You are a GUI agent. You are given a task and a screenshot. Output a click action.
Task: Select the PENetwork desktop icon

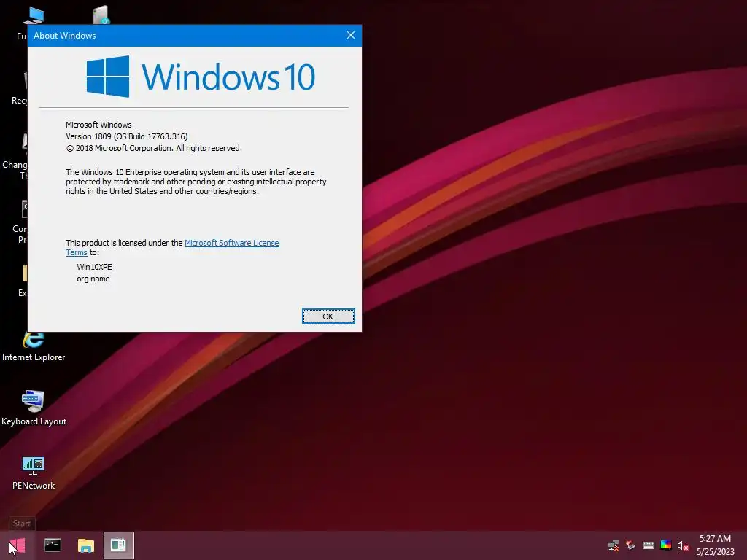(34, 472)
